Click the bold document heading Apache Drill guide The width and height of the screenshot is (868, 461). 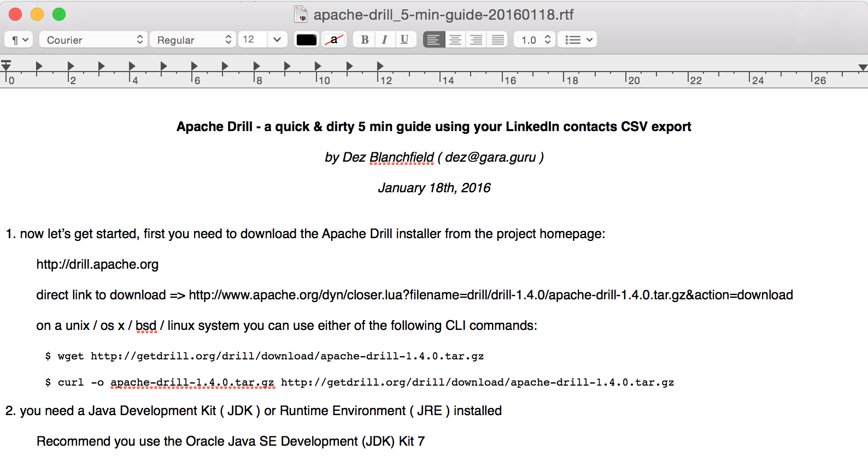click(433, 127)
